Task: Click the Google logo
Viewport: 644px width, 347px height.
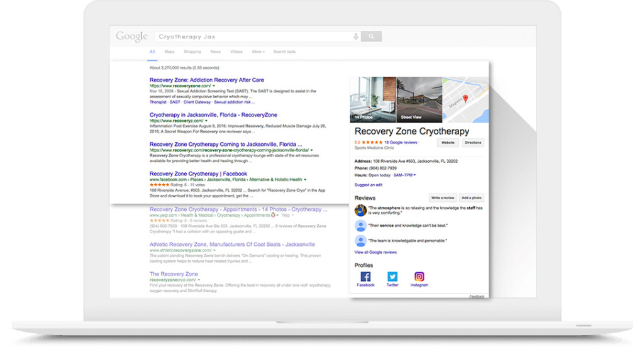Action: pyautogui.click(x=131, y=36)
